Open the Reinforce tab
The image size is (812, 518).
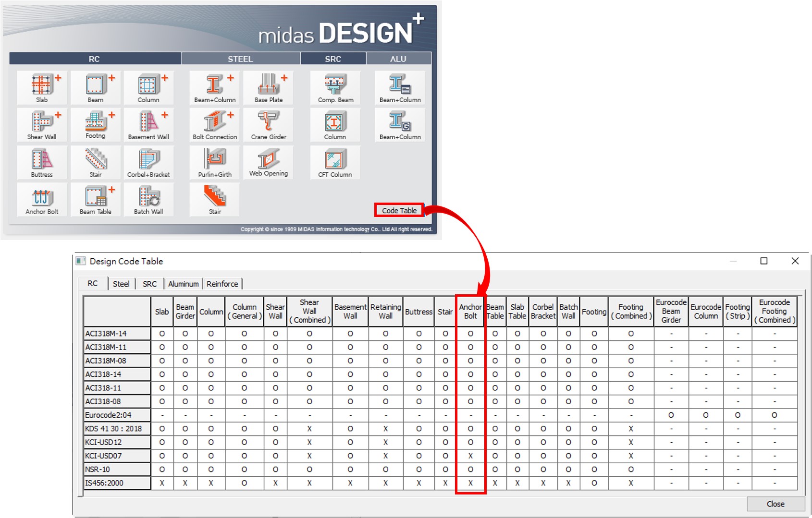pos(222,284)
